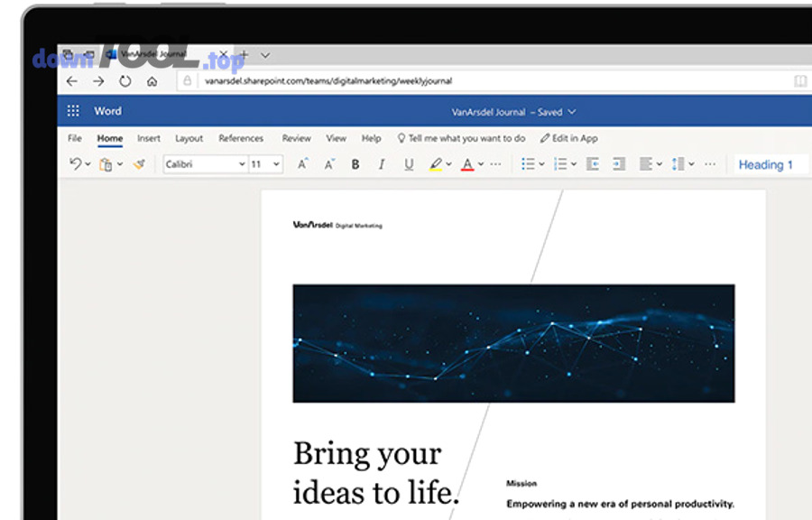Screen dimensions: 812x520
Task: Open the Tell me what you want to do box
Action: point(461,138)
